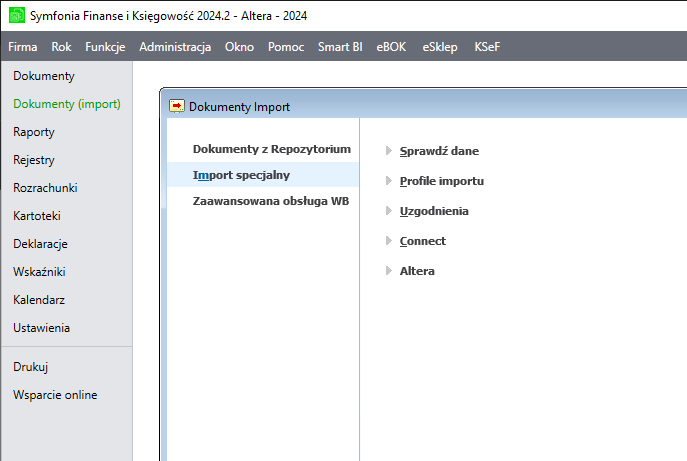The width and height of the screenshot is (687, 461).
Task: Open the Smart BI menu
Action: 340,47
